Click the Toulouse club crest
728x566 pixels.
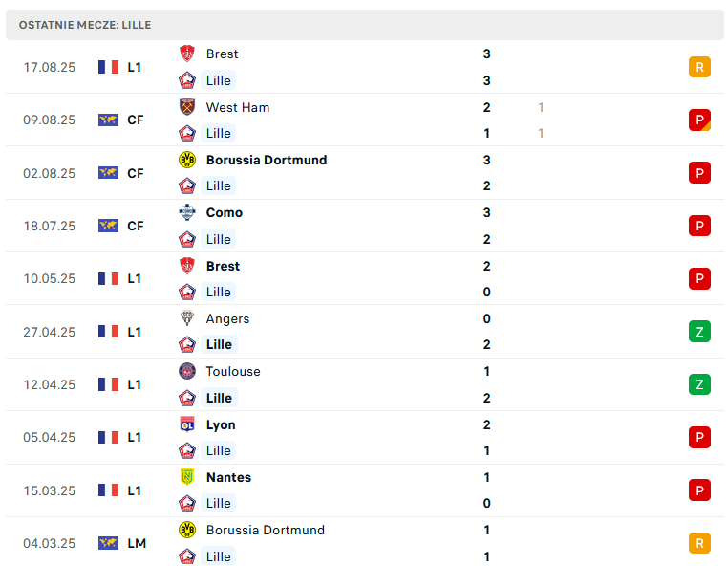[x=187, y=371]
